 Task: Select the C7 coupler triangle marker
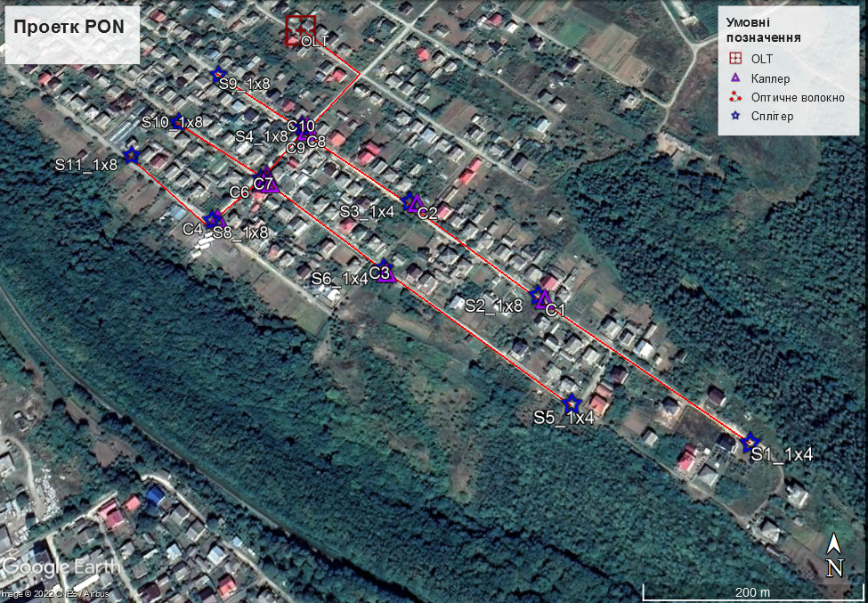click(x=267, y=182)
